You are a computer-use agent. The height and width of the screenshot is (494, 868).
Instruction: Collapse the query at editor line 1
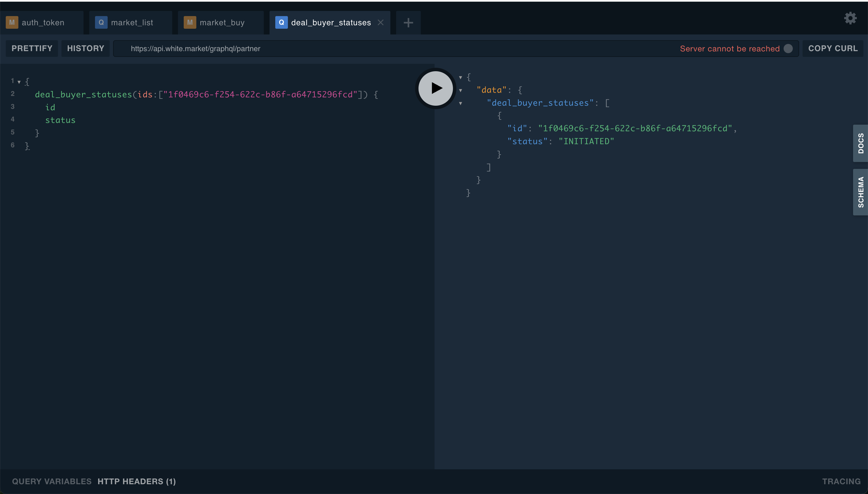click(19, 82)
